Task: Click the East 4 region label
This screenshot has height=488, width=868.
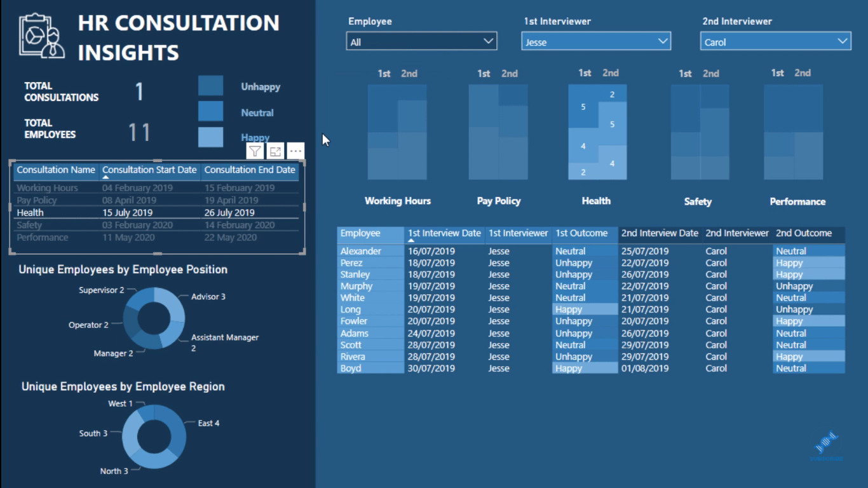Action: click(208, 423)
